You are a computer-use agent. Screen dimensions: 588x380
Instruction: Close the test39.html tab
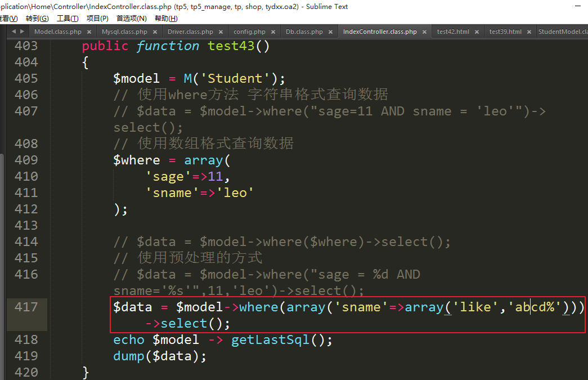click(x=529, y=32)
